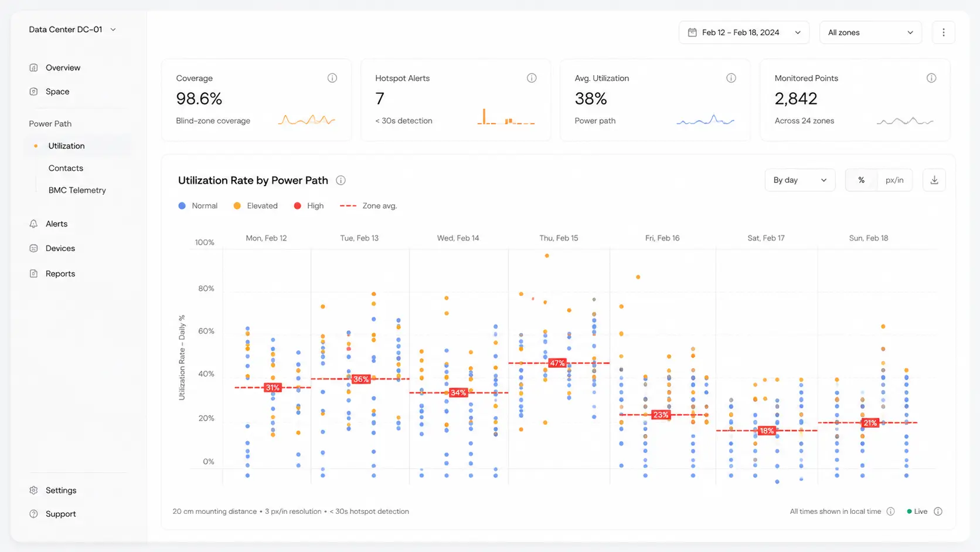Image resolution: width=980 pixels, height=552 pixels.
Task: Click info icon on Hotspot Alerts card
Action: (532, 78)
